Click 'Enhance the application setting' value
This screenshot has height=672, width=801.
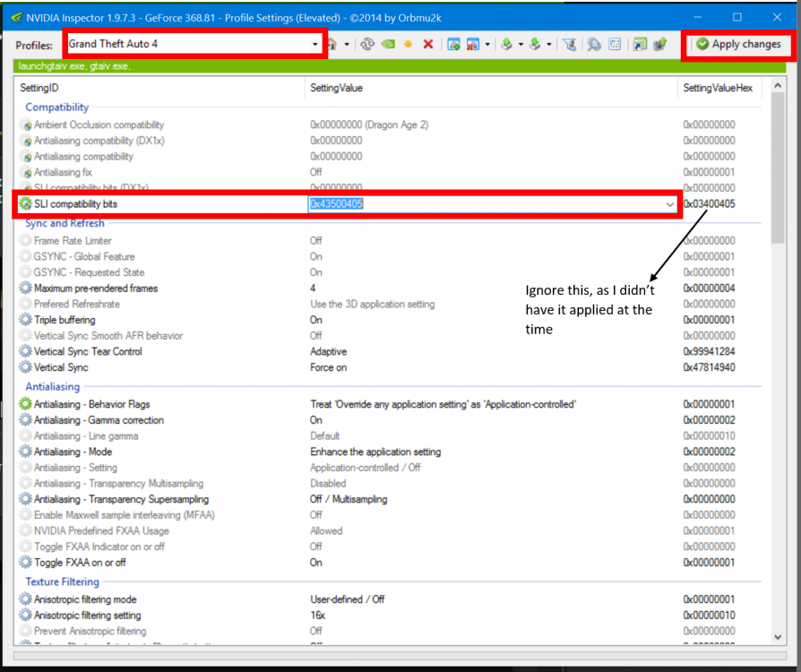(375, 452)
